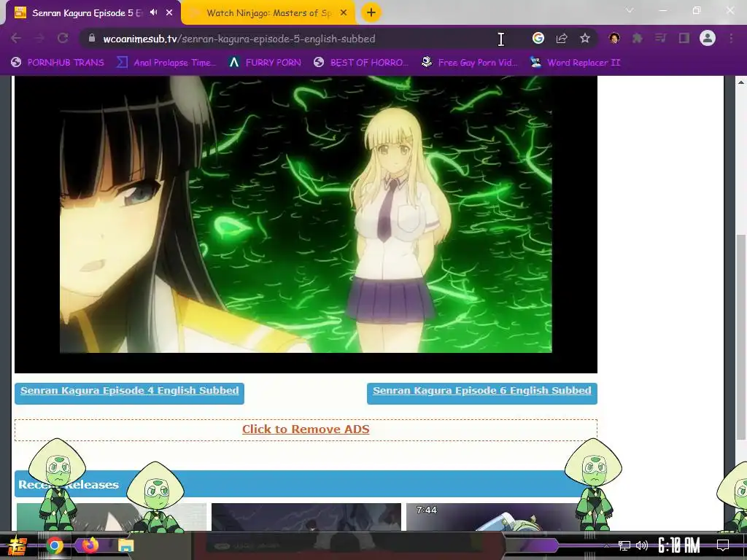The height and width of the screenshot is (560, 747).
Task: Open the second recent release thumbnail
Action: (x=306, y=517)
